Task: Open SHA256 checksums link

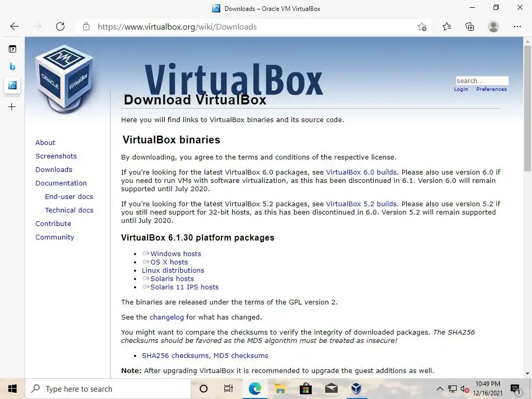Action: pos(175,355)
